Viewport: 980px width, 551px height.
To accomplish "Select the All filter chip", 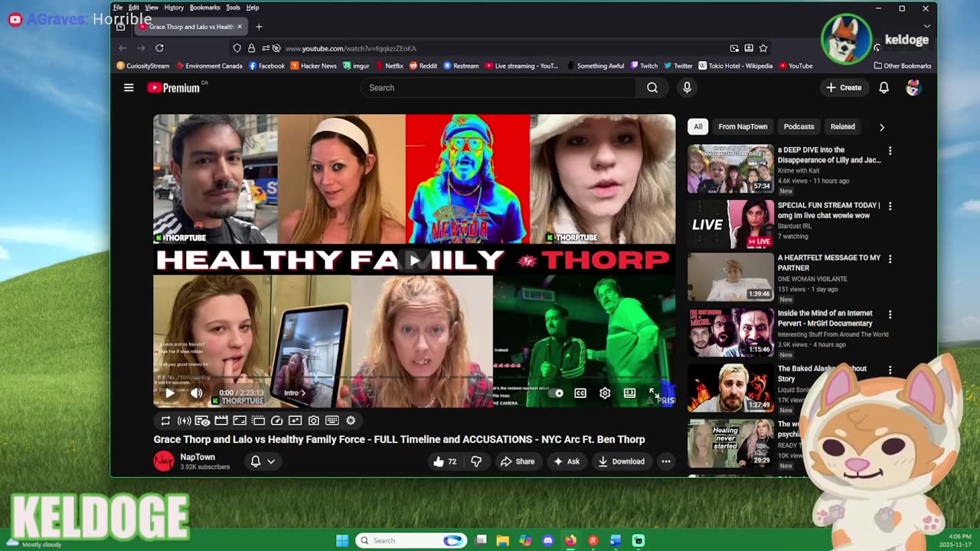I will (697, 126).
